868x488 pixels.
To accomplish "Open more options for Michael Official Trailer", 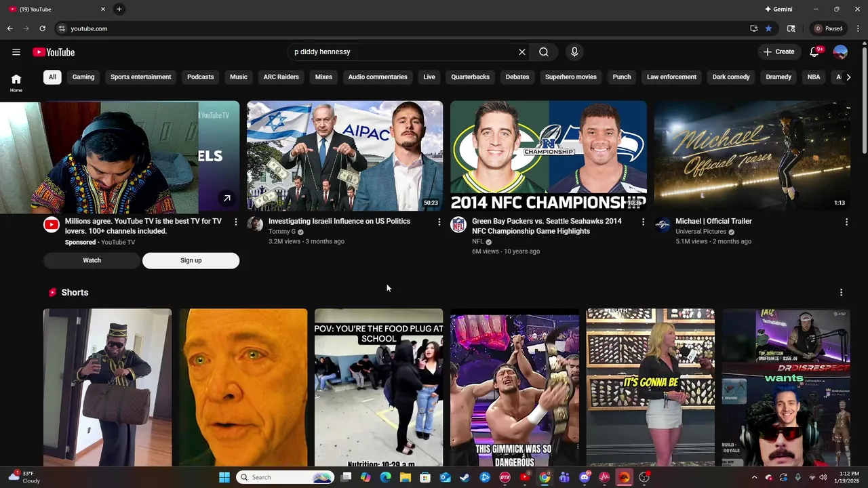I will coord(846,222).
